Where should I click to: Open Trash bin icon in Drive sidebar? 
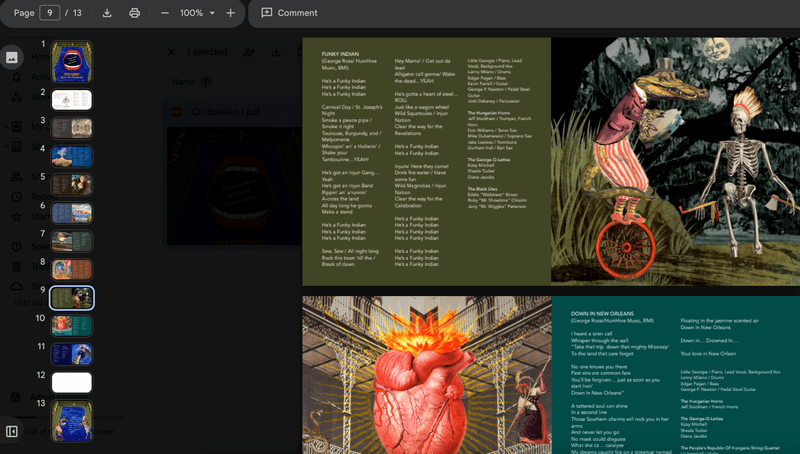(16, 266)
